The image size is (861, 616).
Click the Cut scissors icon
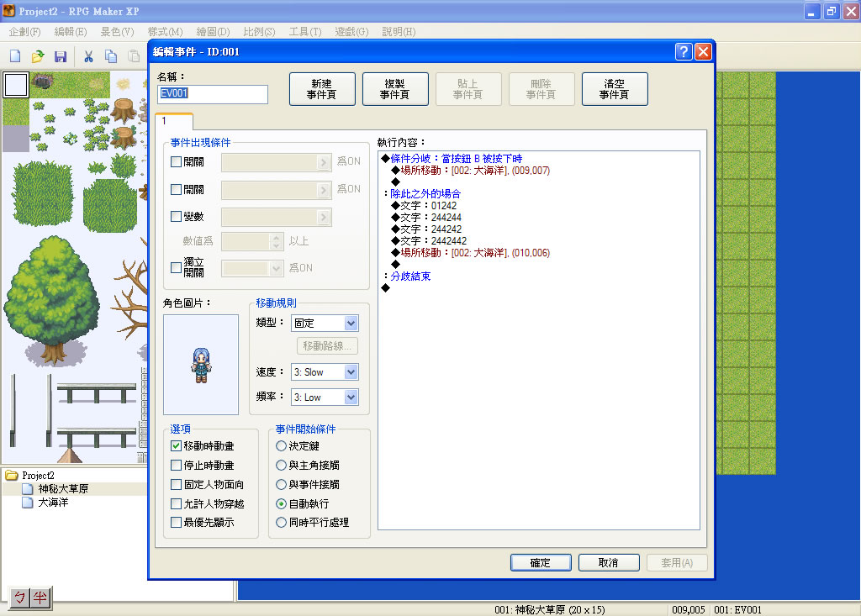point(87,56)
